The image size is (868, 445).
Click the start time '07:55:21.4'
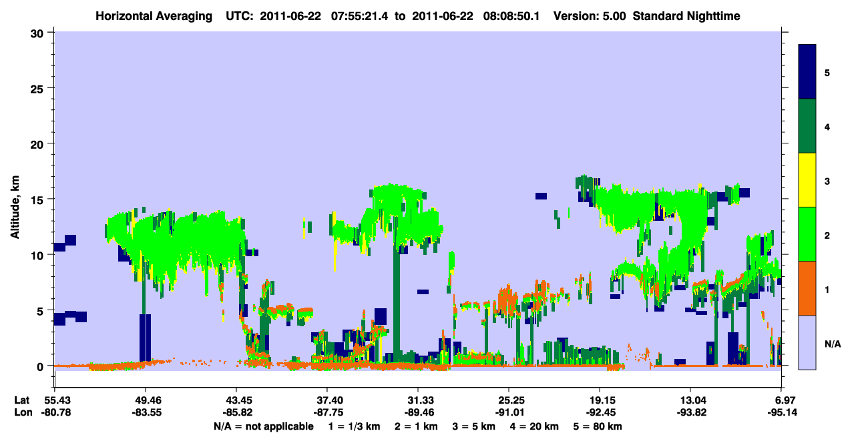[359, 16]
